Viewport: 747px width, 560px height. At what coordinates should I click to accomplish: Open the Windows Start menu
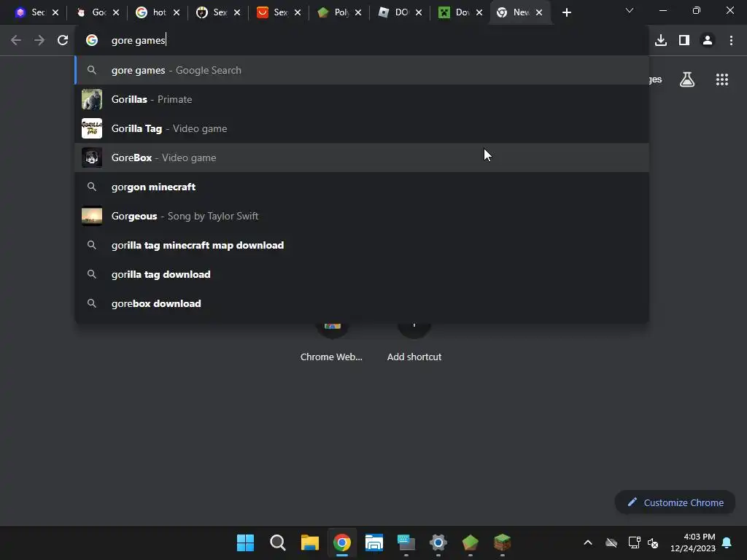(245, 542)
